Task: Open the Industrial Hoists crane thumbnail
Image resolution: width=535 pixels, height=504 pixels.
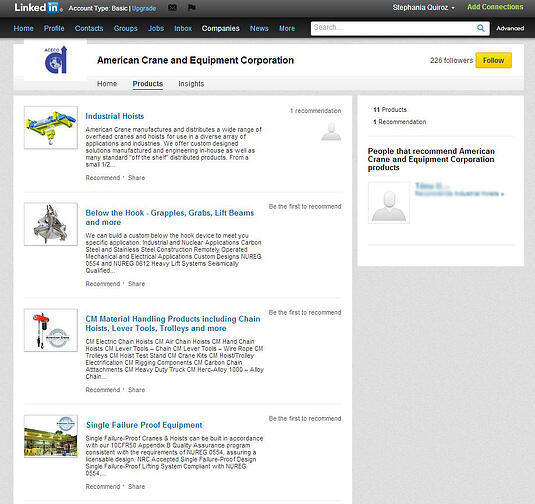Action: (51, 128)
